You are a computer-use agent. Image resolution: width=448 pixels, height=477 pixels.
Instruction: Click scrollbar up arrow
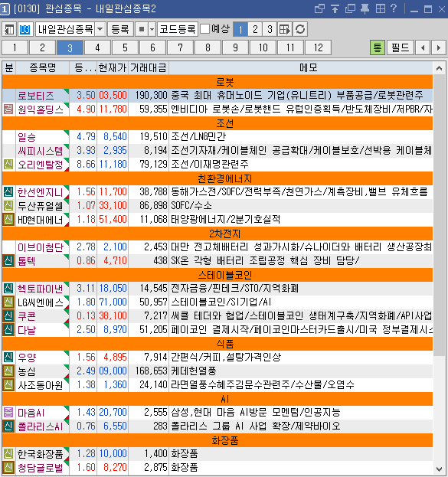click(x=439, y=68)
